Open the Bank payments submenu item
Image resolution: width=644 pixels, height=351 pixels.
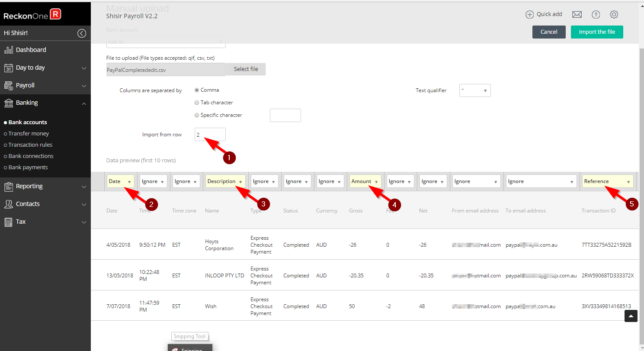point(28,167)
